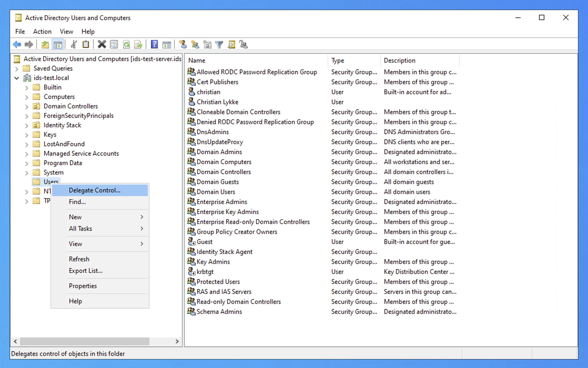Click the Christian Lykke user icon

click(x=191, y=101)
